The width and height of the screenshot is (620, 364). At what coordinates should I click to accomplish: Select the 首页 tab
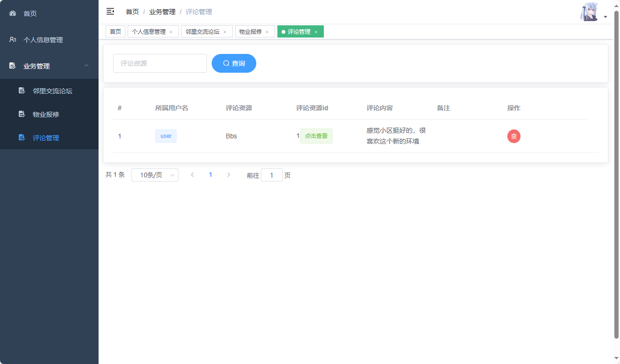(115, 31)
